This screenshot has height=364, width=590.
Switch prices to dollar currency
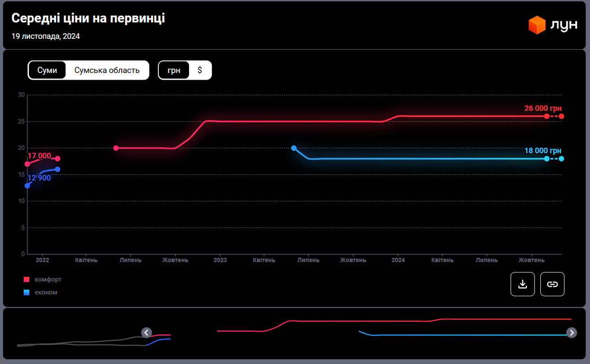coord(200,70)
